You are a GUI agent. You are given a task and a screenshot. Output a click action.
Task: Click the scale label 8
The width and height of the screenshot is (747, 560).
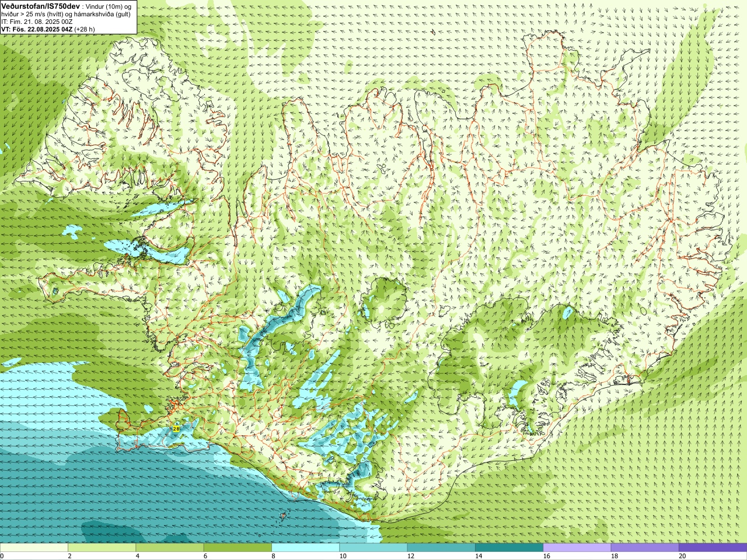coord(273,556)
